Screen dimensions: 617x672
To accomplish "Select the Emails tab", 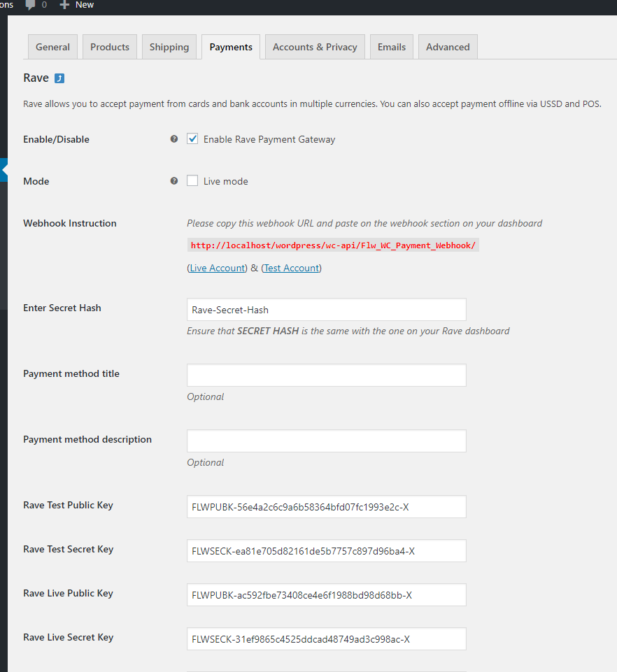I will (x=392, y=47).
